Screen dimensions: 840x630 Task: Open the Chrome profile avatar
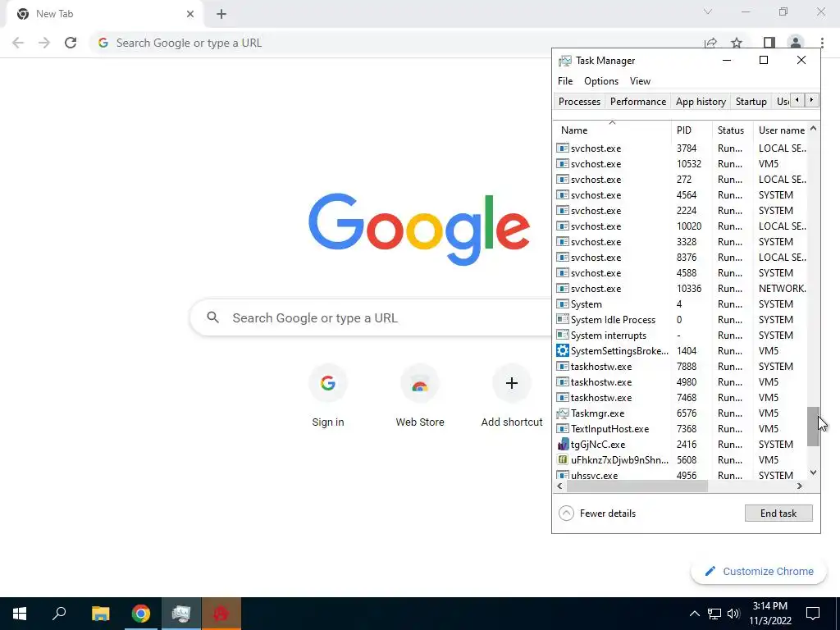(796, 43)
